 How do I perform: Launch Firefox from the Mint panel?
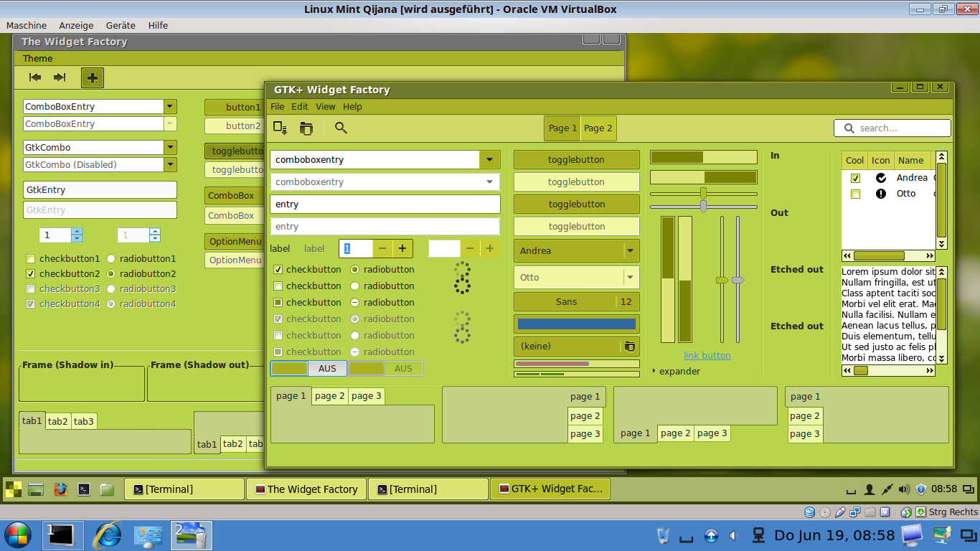tap(60, 489)
